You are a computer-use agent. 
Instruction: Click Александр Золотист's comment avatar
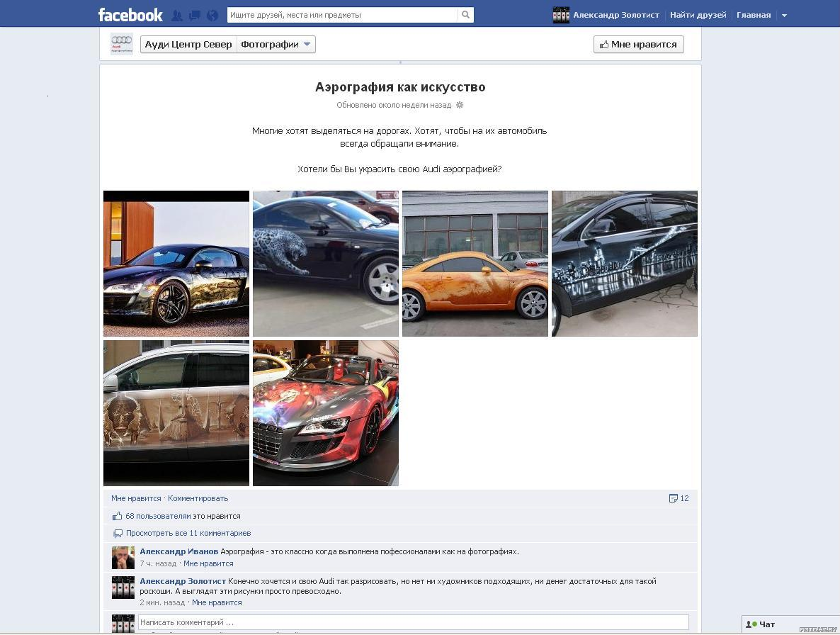[x=123, y=588]
